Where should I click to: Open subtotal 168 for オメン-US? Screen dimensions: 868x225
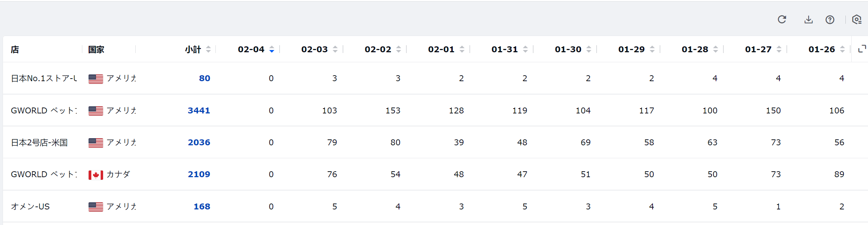[202, 206]
